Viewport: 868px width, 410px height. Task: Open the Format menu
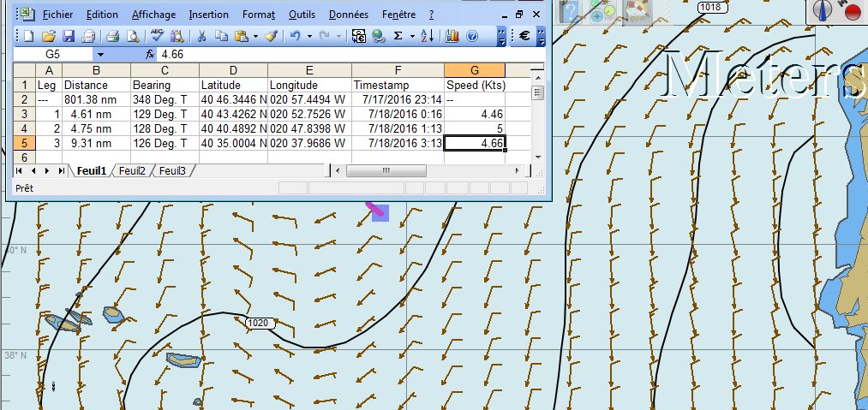click(x=259, y=15)
